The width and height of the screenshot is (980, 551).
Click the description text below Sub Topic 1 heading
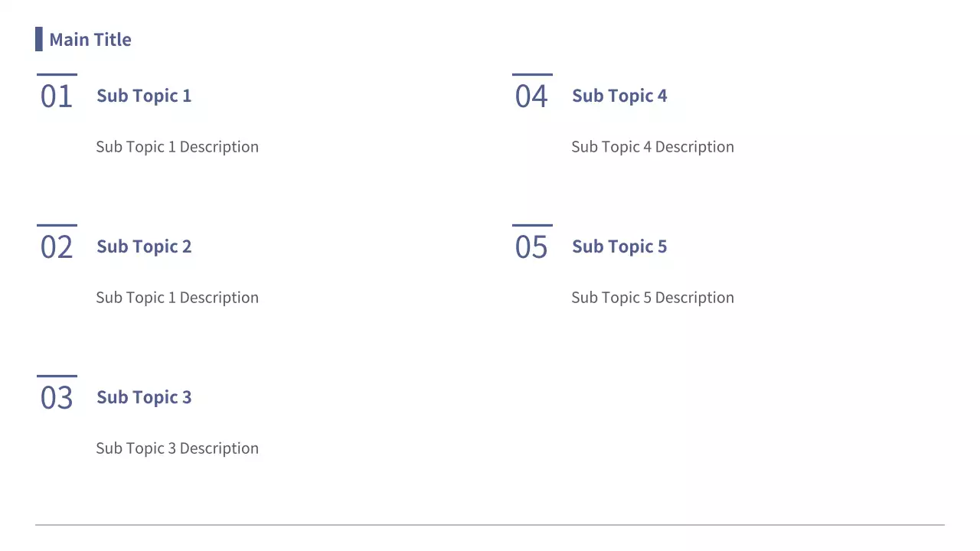coord(177,147)
